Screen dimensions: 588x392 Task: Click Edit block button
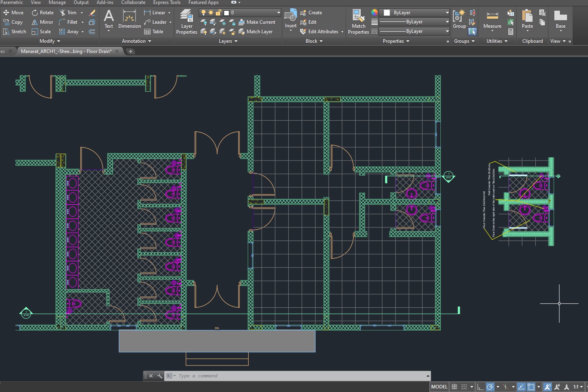pyautogui.click(x=308, y=22)
